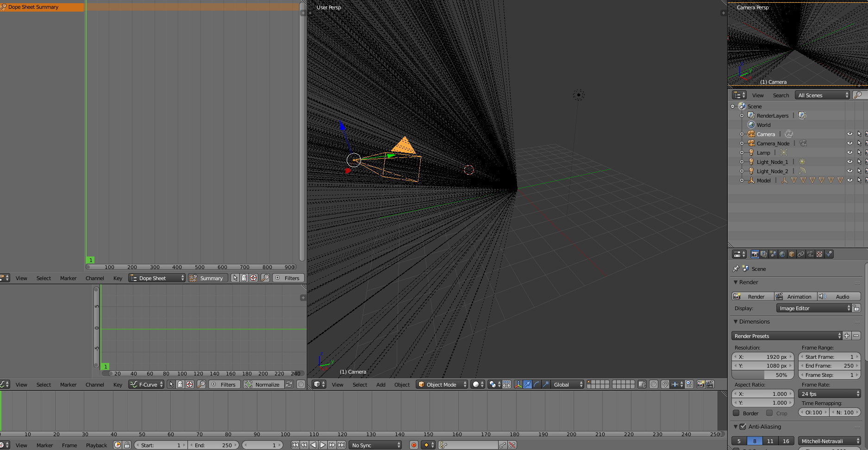The width and height of the screenshot is (868, 450).
Task: Toggle use preview range clock icon in timeline
Action: (x=118, y=445)
